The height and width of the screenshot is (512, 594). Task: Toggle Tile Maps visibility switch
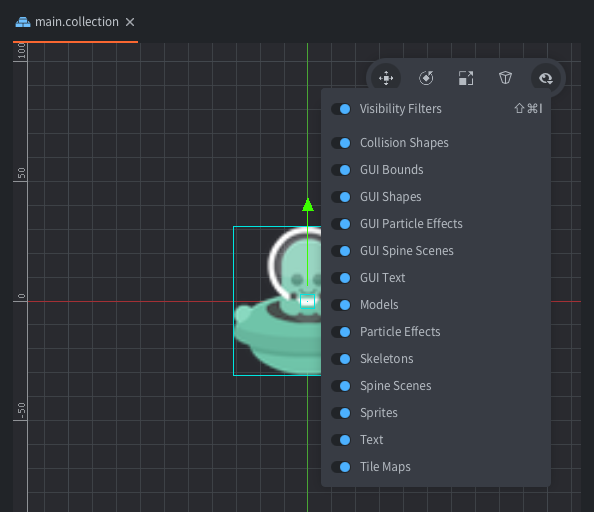tap(341, 467)
